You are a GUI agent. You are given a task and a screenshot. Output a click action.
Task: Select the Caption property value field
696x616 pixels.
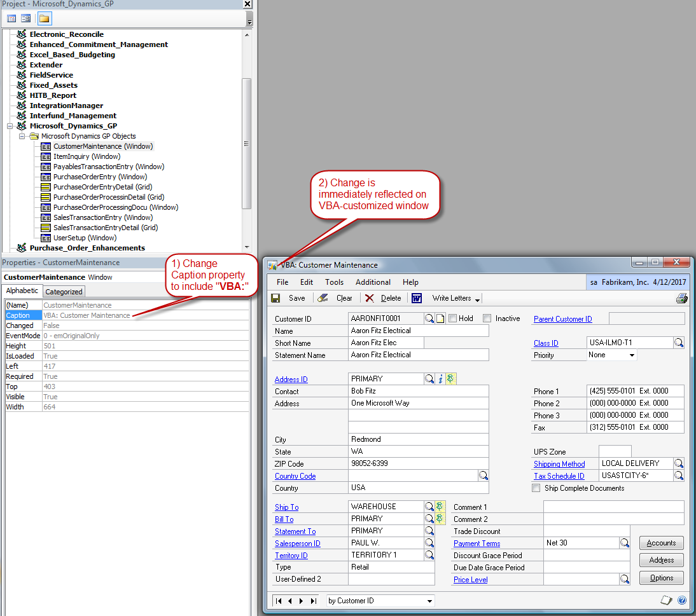(146, 315)
